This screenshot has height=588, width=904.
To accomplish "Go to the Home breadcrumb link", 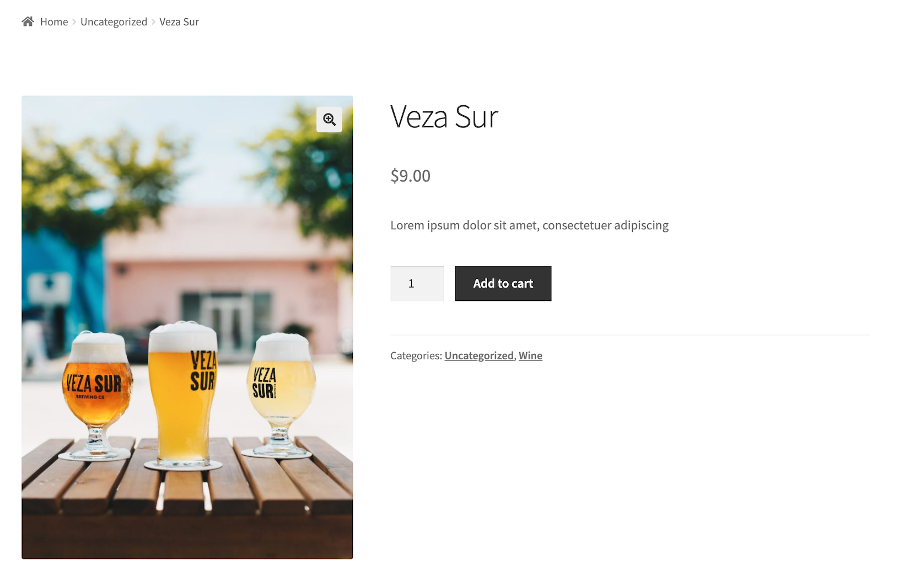I will [x=54, y=21].
